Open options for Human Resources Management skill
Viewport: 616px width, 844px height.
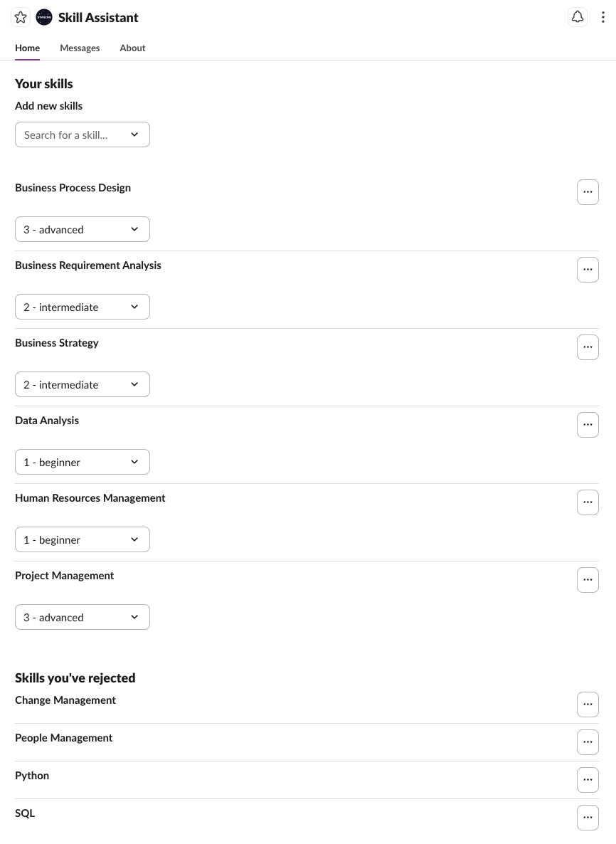coord(588,502)
